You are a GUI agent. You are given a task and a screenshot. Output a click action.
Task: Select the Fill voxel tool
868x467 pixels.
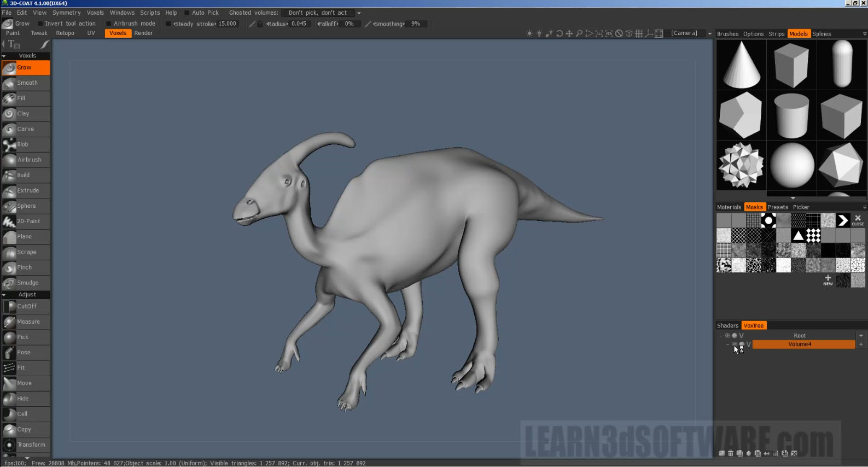click(26, 98)
